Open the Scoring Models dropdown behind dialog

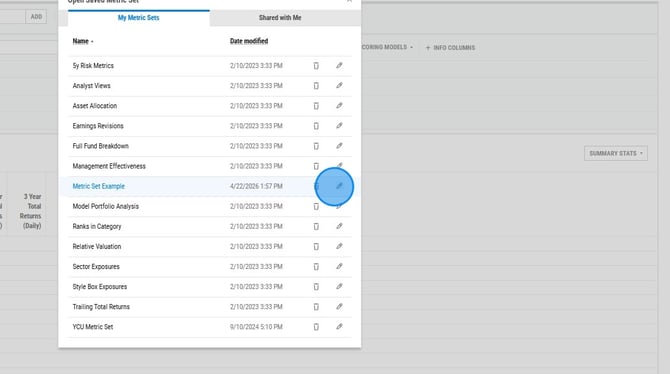coord(387,47)
